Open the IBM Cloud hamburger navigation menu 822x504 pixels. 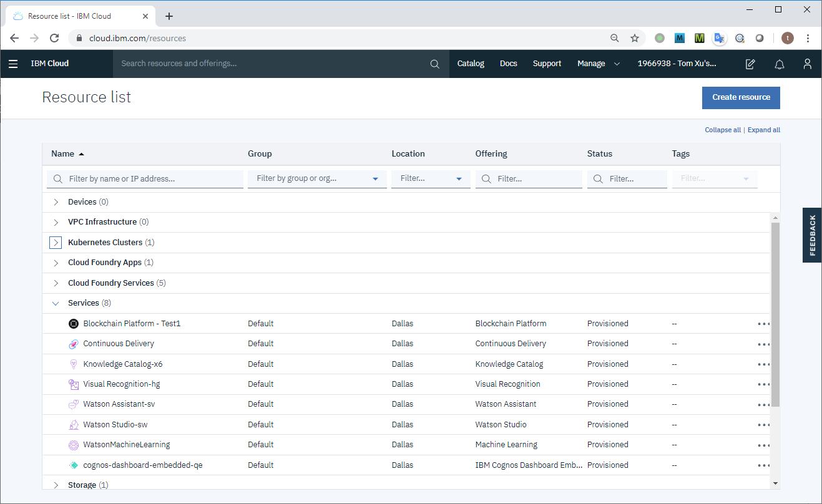[13, 64]
